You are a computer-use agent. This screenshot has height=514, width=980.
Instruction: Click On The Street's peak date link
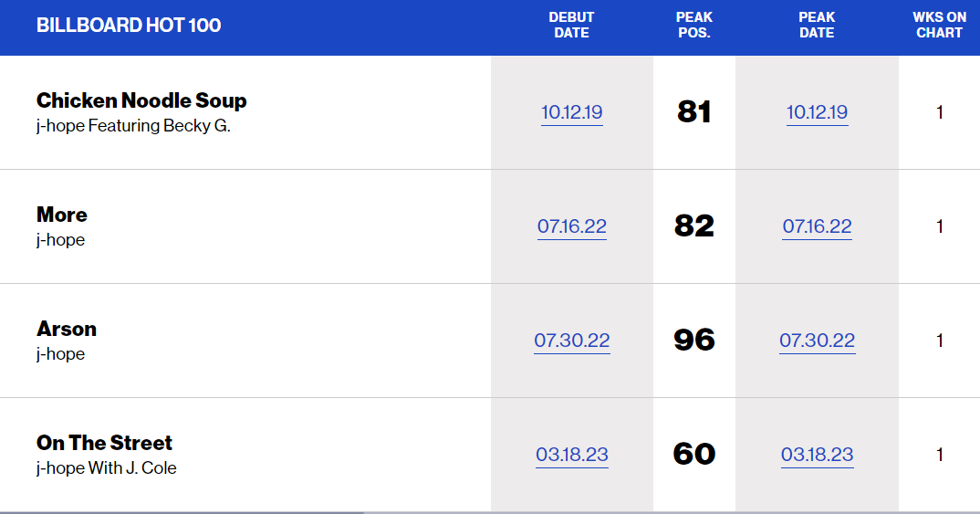click(x=817, y=455)
